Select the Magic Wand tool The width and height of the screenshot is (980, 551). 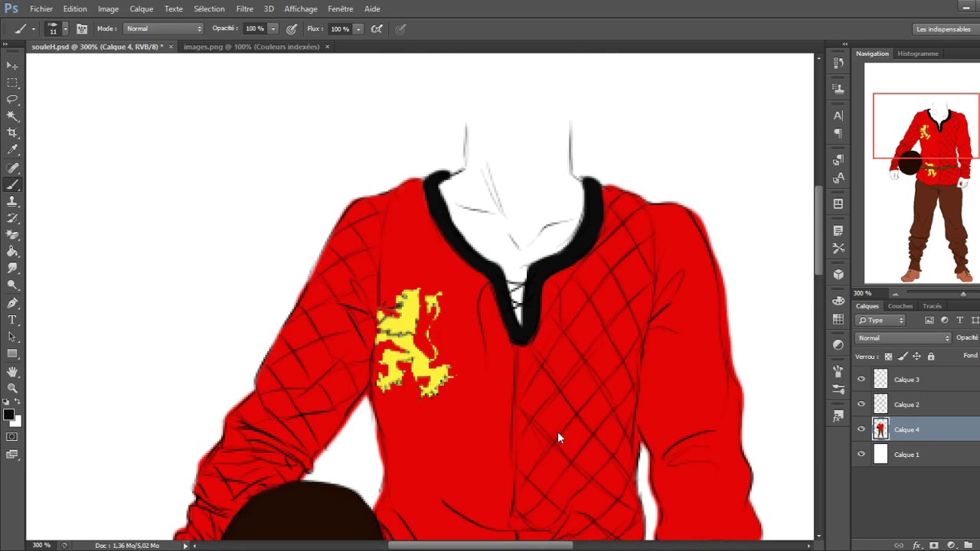click(x=12, y=116)
